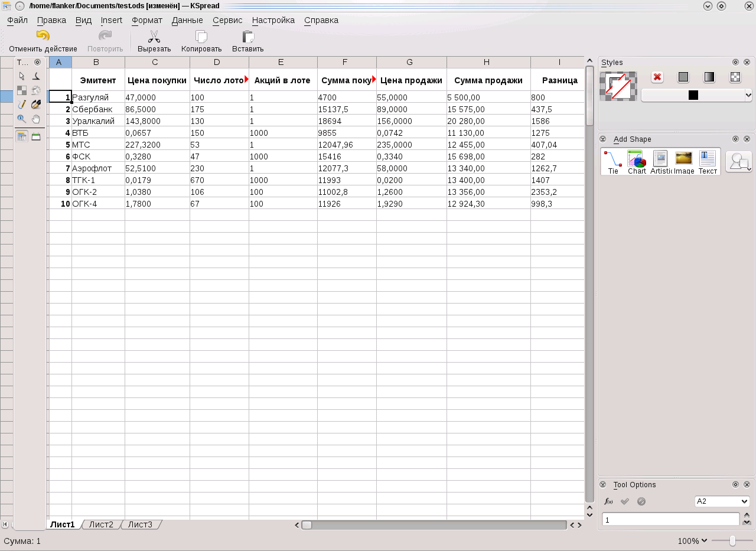756x551 pixels.
Task: Select the freehand pencil drawing tool
Action: click(22, 105)
